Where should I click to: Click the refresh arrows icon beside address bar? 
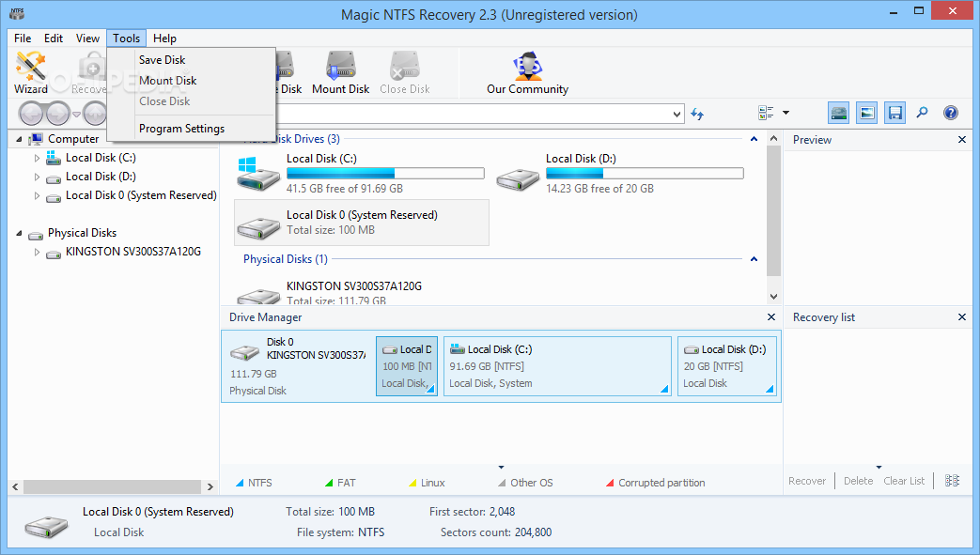[697, 114]
